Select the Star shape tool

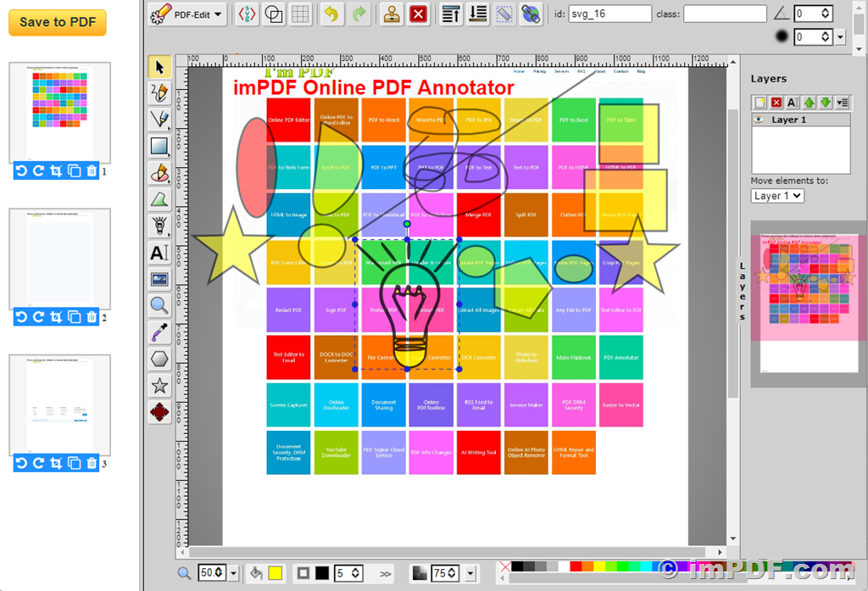tap(159, 386)
